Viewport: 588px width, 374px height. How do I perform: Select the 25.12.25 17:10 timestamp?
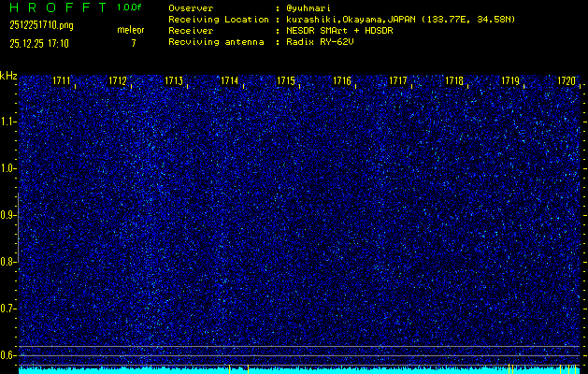pos(40,43)
